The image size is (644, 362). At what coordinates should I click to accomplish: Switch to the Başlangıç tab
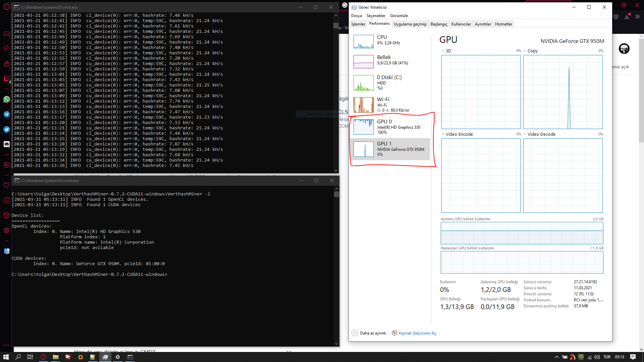(439, 24)
